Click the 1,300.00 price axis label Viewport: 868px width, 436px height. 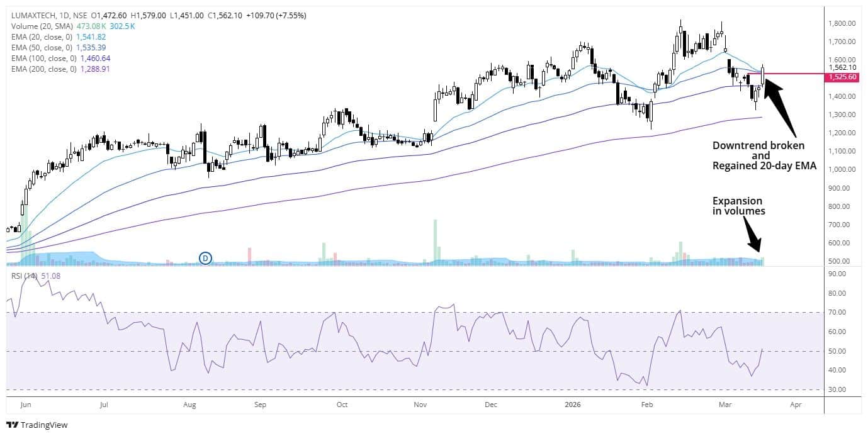point(843,115)
